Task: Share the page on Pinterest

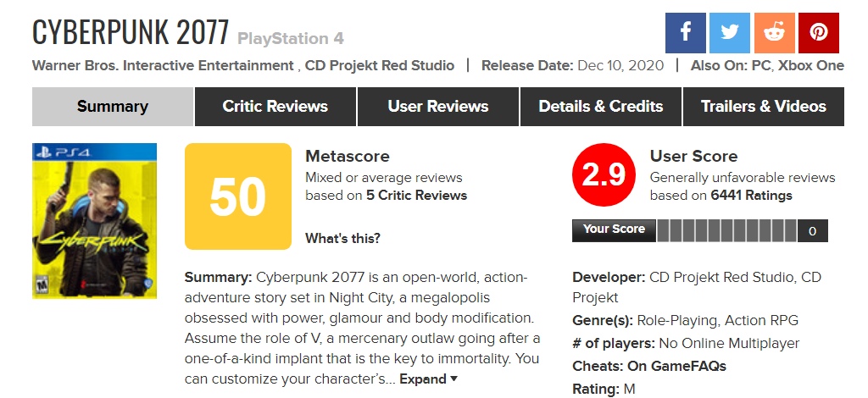Action: (818, 34)
